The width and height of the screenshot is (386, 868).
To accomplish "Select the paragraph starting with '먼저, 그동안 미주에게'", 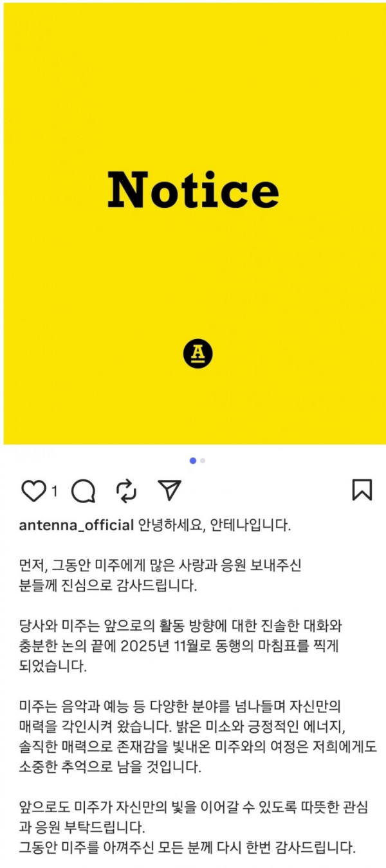I will [161, 576].
